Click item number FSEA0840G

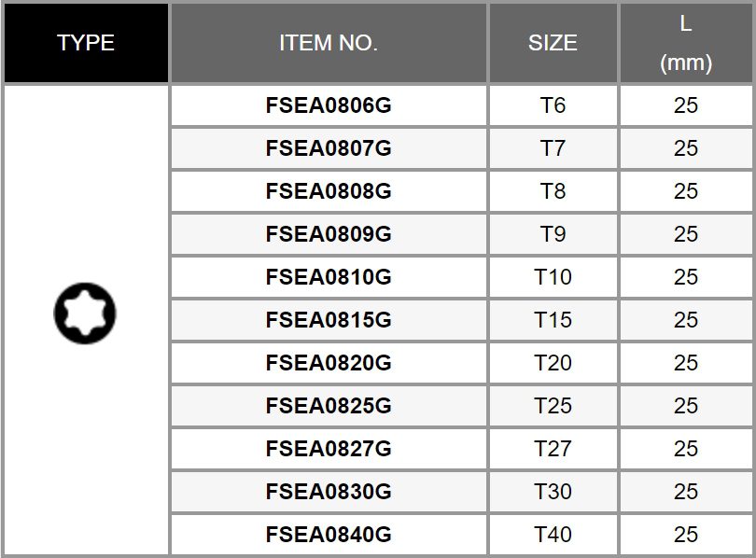point(329,535)
